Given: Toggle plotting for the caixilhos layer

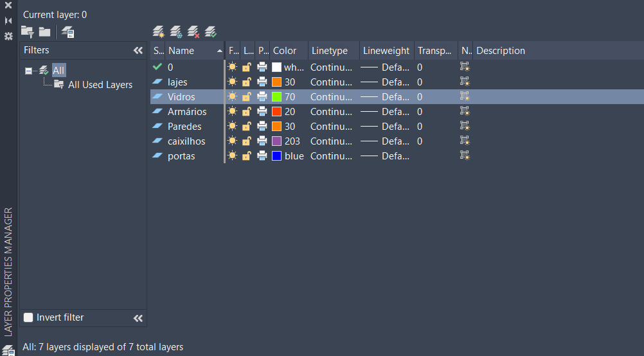Looking at the screenshot, I should (262, 141).
